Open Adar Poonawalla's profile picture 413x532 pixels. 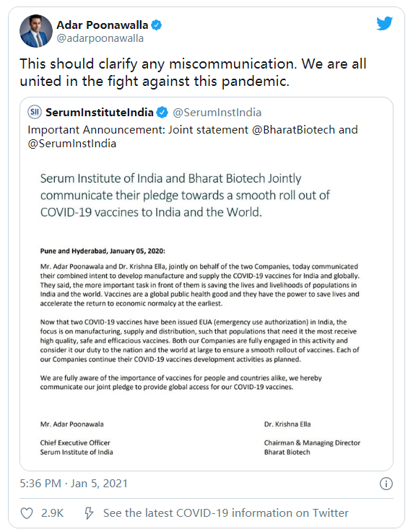coord(36,31)
